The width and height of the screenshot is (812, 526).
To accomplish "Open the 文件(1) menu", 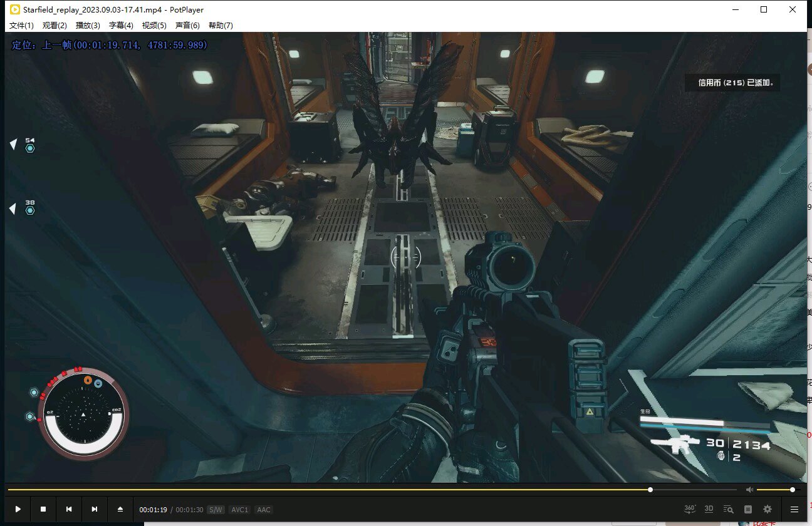I will 21,26.
